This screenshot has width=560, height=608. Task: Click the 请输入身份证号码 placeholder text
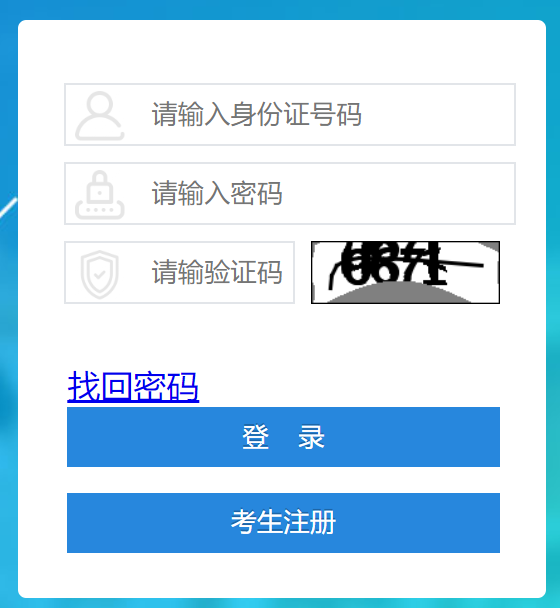coord(256,114)
